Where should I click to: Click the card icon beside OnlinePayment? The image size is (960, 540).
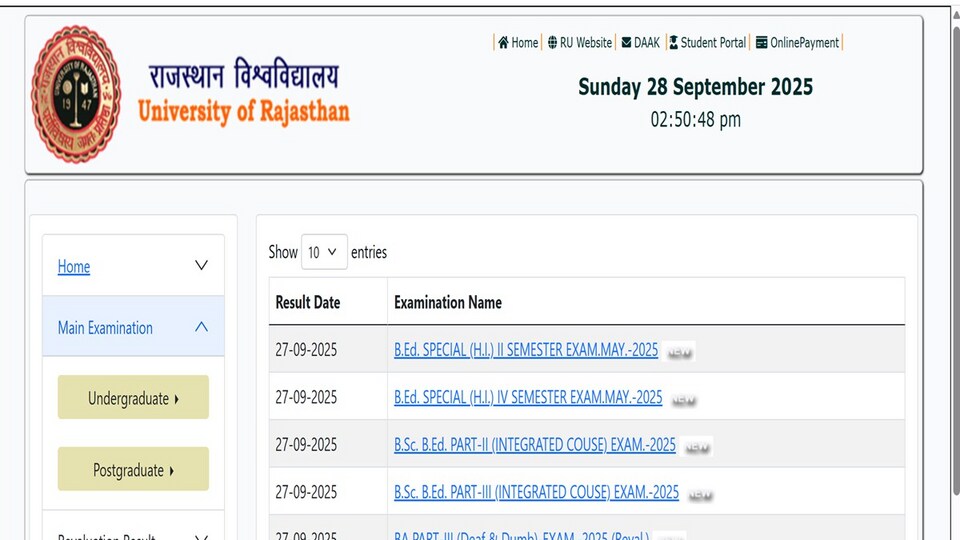pyautogui.click(x=762, y=43)
